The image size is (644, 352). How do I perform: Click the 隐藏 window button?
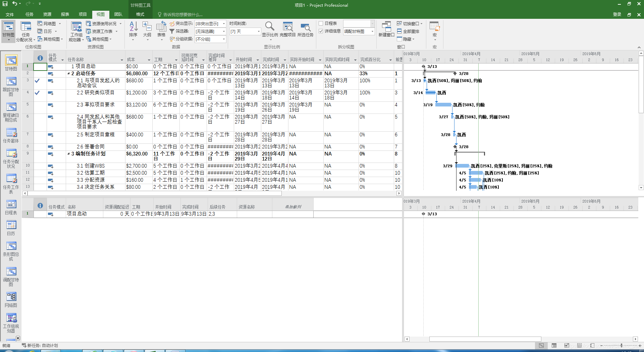tap(406, 39)
